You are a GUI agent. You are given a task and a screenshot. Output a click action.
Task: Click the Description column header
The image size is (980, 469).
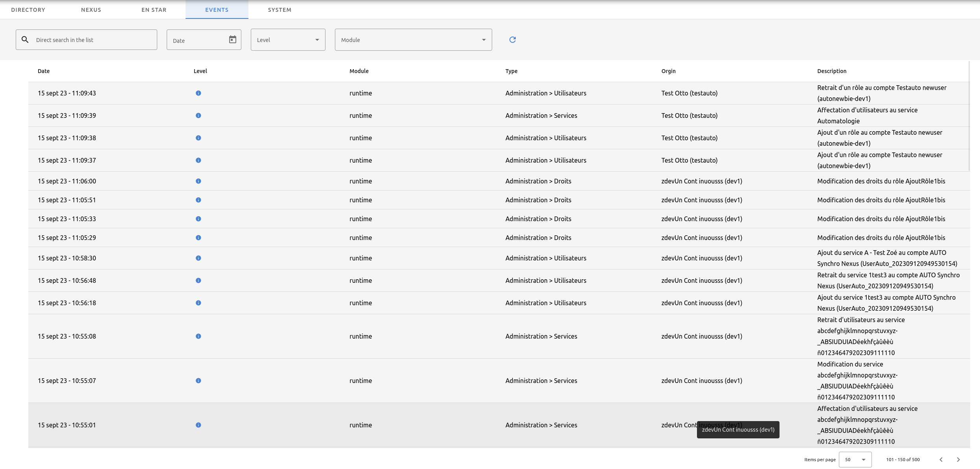pyautogui.click(x=832, y=71)
